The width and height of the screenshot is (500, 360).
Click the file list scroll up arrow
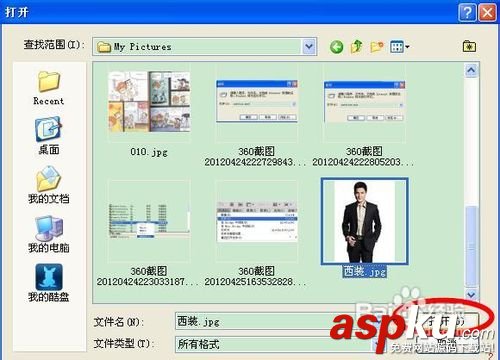pyautogui.click(x=471, y=70)
